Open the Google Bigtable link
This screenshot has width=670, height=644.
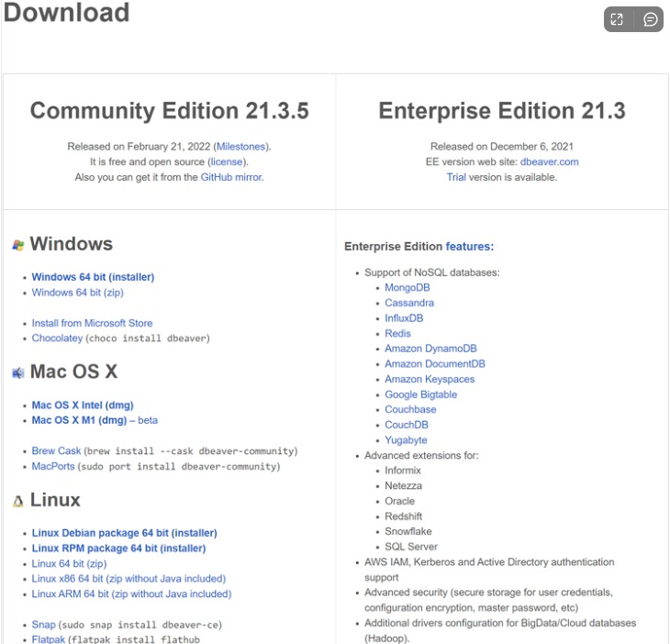[x=421, y=394]
